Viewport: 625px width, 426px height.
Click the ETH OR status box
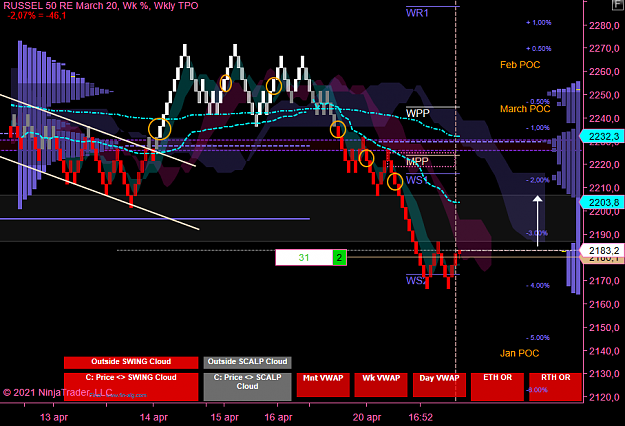coord(497,387)
